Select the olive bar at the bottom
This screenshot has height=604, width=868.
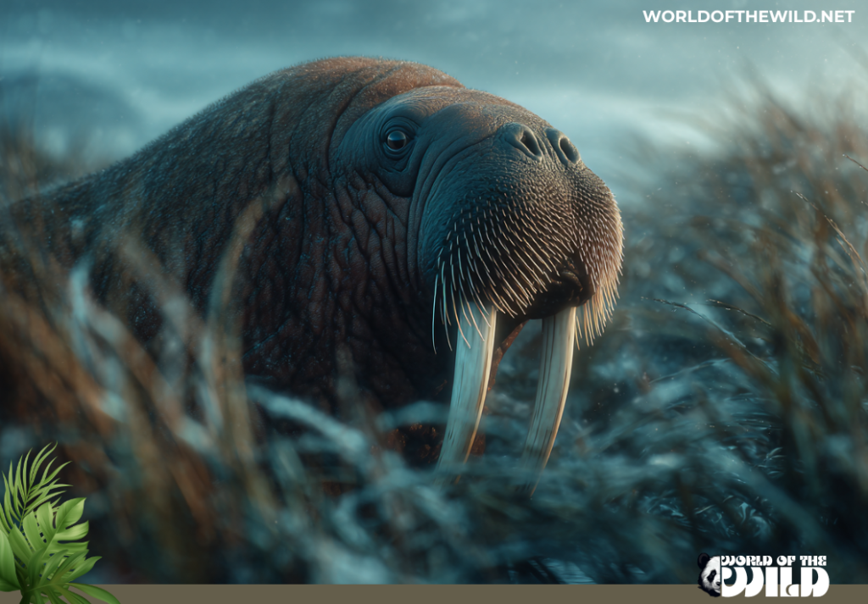(x=339, y=593)
